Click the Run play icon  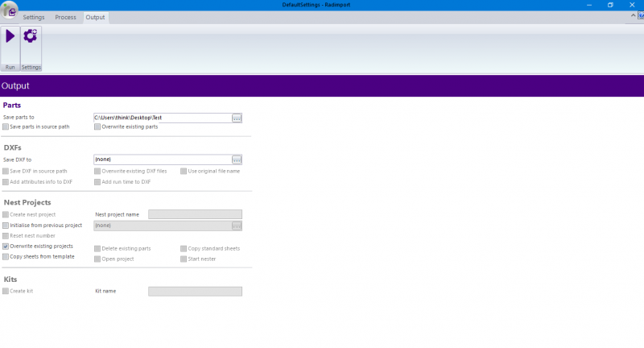pyautogui.click(x=10, y=37)
